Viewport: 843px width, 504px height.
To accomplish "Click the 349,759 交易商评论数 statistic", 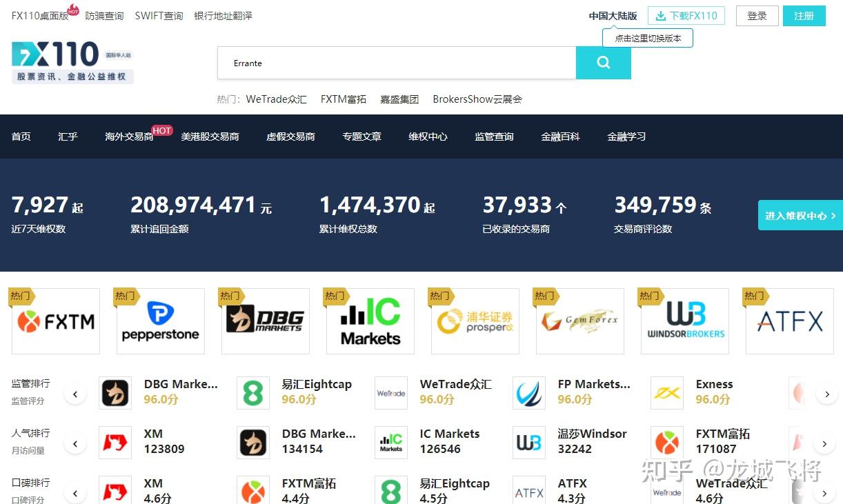I will (662, 214).
